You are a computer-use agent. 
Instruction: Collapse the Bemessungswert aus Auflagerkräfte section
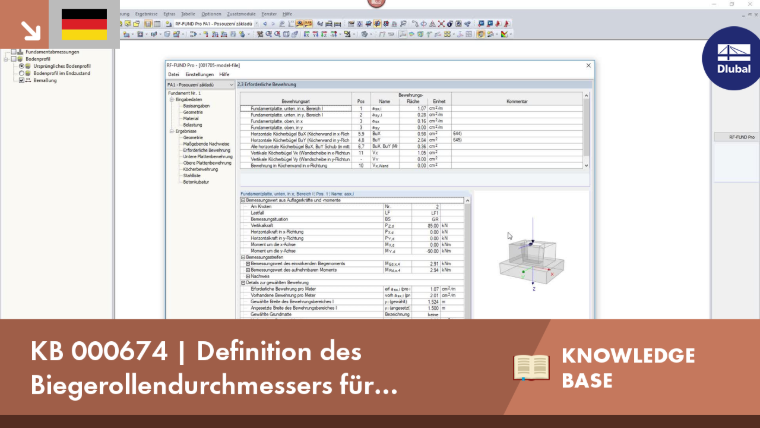[243, 200]
